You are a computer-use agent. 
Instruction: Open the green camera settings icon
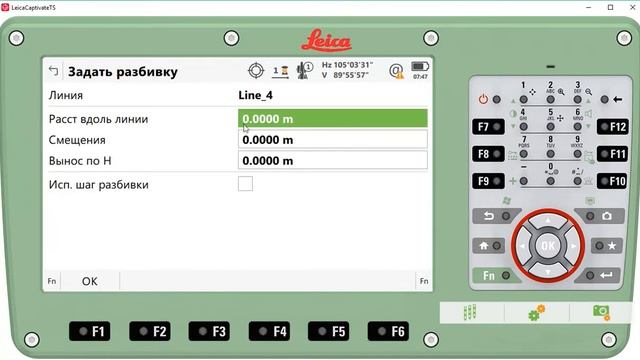601,313
